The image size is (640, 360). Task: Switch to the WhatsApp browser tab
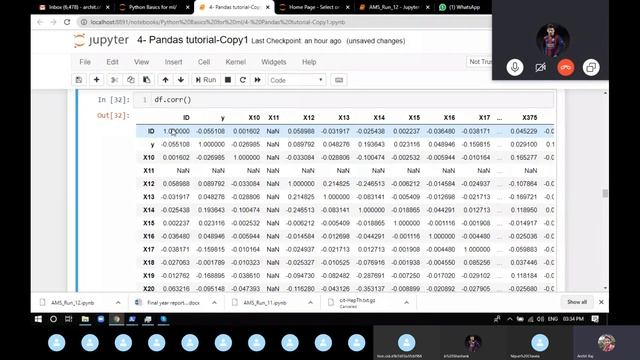point(463,7)
